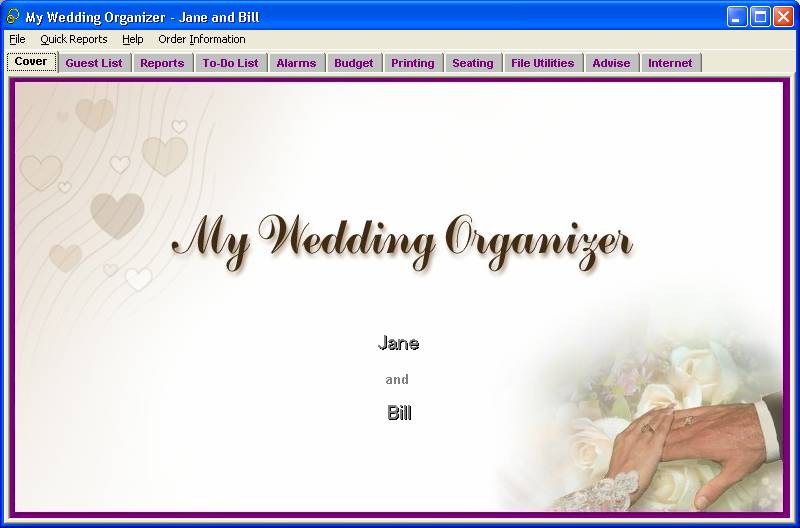
Task: Open the Quick Reports menu
Action: point(74,39)
